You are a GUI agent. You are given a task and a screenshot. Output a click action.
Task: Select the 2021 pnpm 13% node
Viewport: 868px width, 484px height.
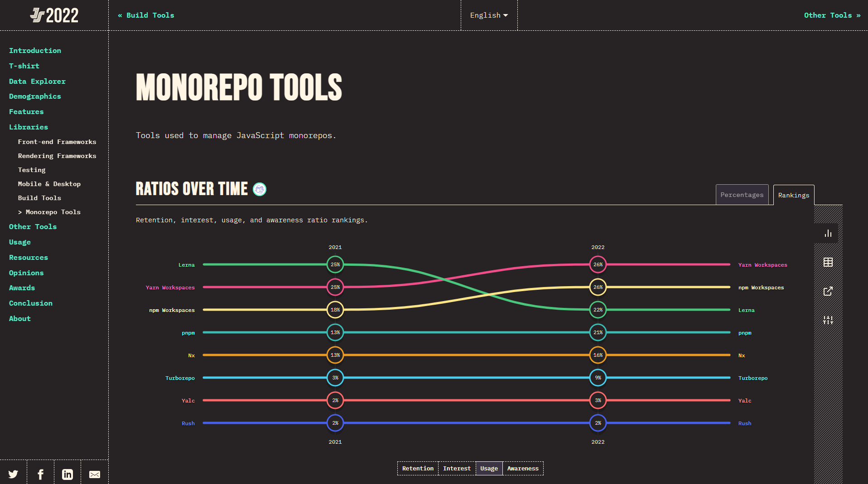click(x=335, y=332)
